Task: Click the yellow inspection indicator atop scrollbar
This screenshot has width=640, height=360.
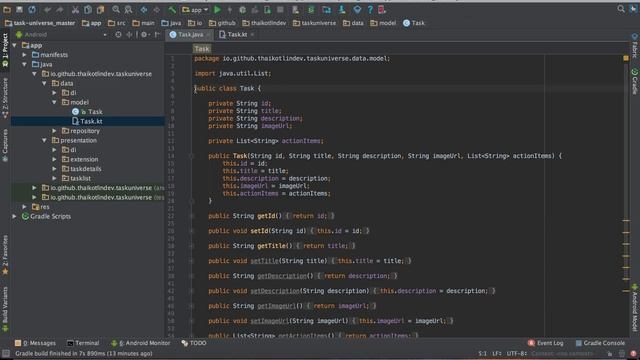Action: coord(626,58)
